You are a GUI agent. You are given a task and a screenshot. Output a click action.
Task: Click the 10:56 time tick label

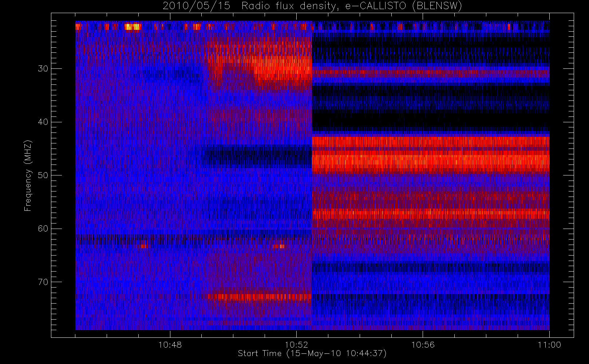(423, 345)
